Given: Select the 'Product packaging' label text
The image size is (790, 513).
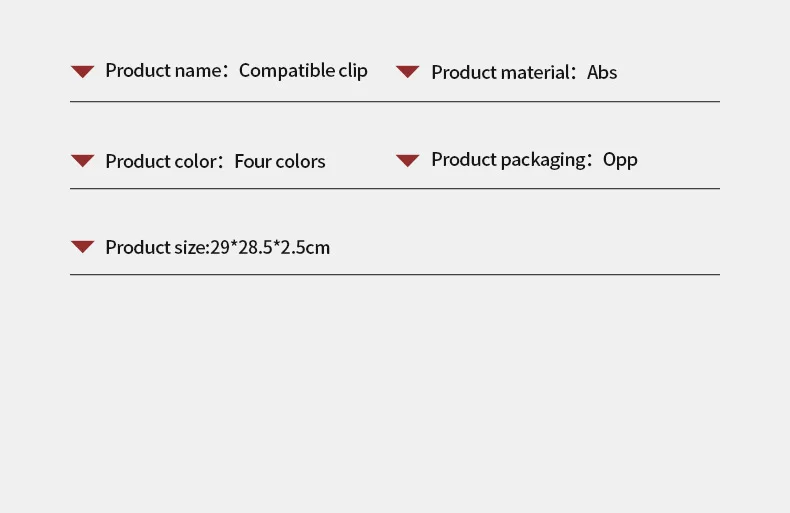Looking at the screenshot, I should (508, 160).
